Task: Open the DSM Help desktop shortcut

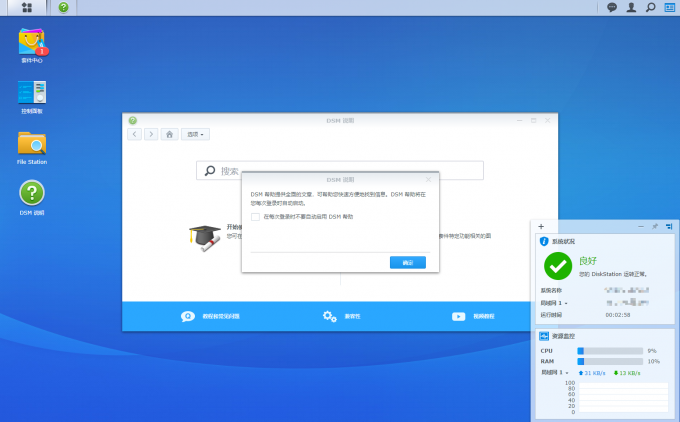Action: coord(32,198)
